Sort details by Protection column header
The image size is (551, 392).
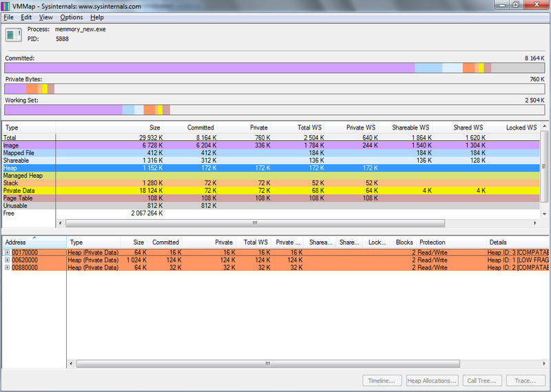(x=451, y=243)
